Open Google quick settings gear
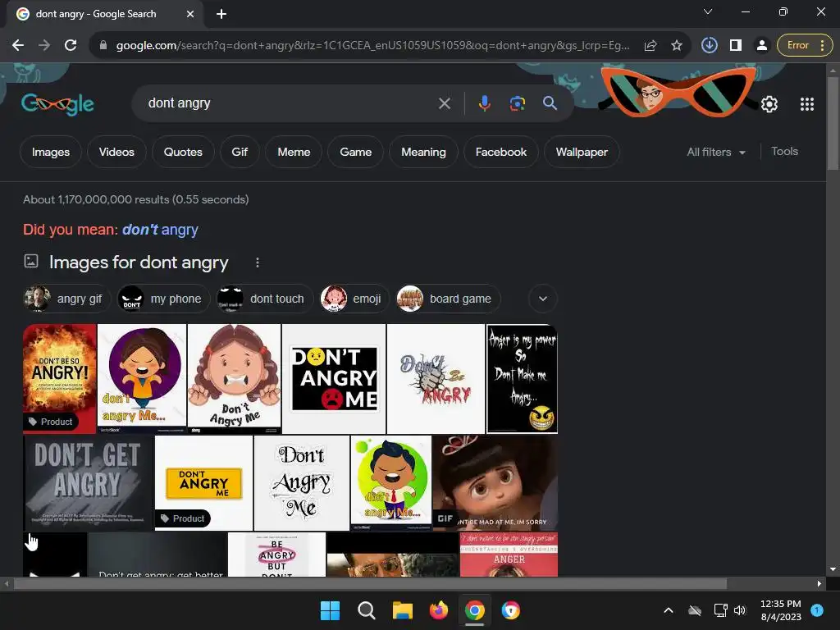 pos(769,104)
